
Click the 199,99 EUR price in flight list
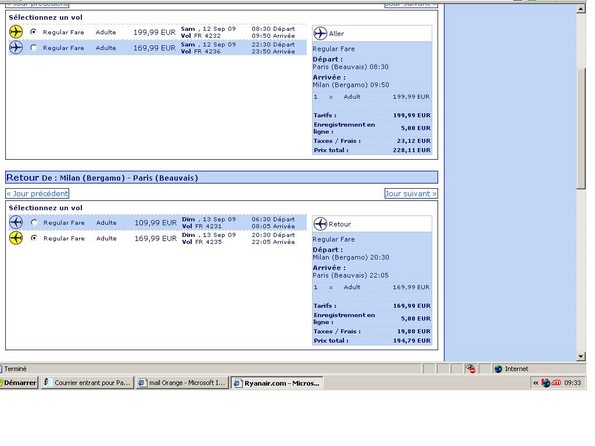point(154,32)
